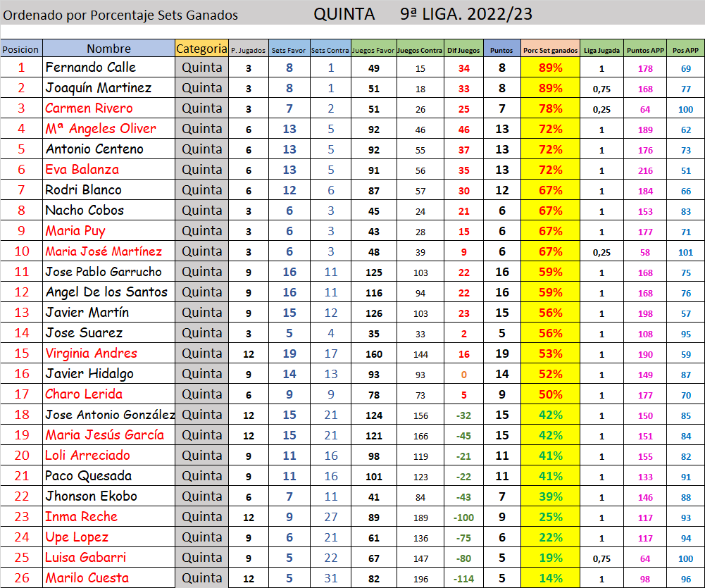Click the 'Porc Set ganados' header
705x588 pixels.
pos(550,49)
